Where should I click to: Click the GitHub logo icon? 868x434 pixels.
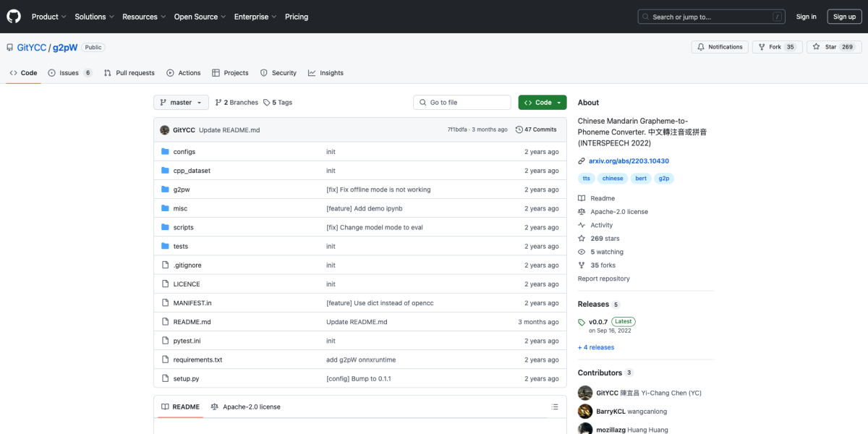[x=14, y=17]
